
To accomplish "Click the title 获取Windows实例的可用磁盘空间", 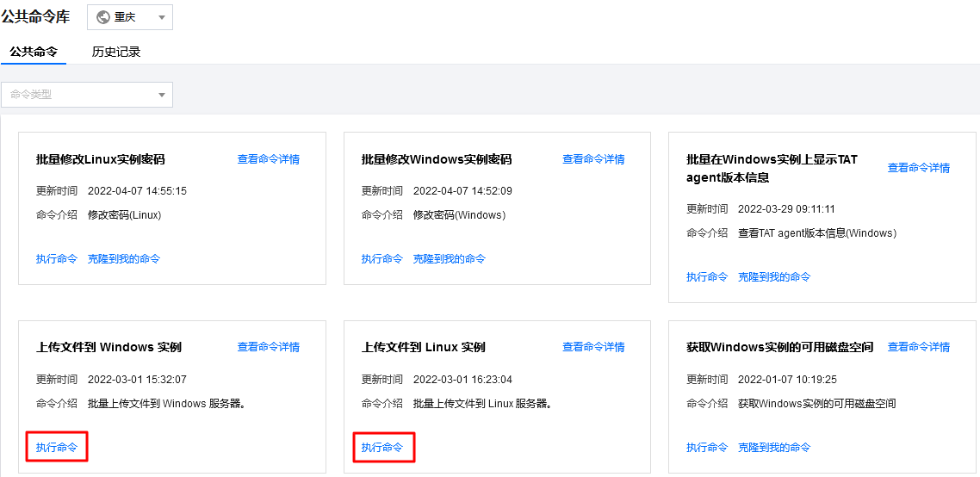I will click(x=780, y=347).
